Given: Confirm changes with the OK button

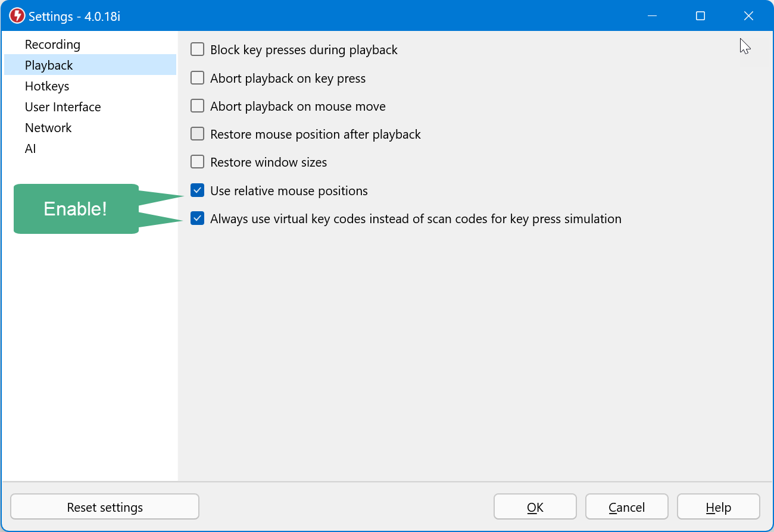Looking at the screenshot, I should pyautogui.click(x=535, y=507).
